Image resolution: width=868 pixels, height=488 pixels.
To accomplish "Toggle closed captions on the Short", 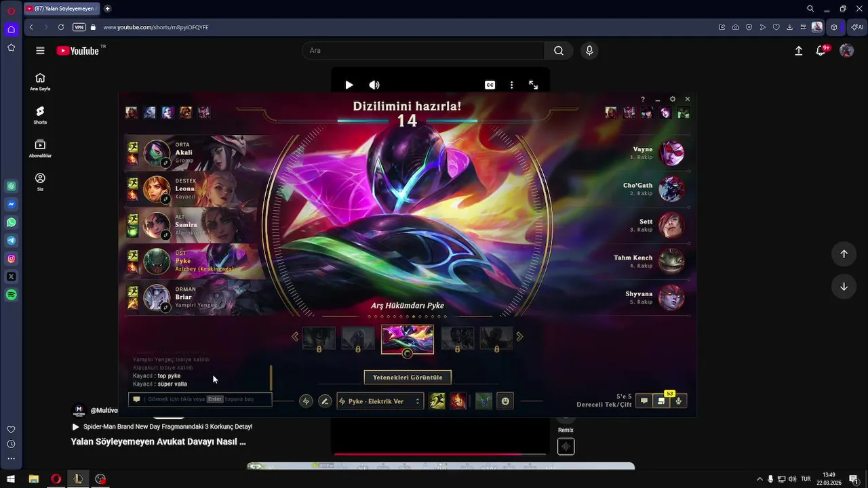I will (x=490, y=85).
